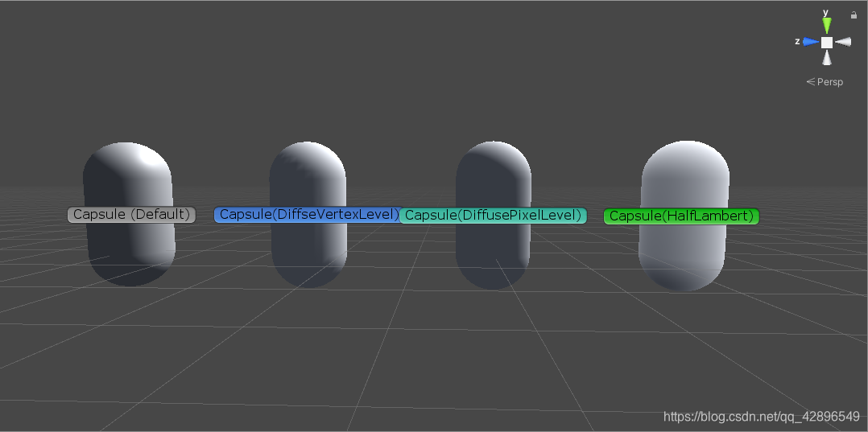The image size is (868, 432).
Task: Click the capsule above the DiffusePixelLevel label
Action: coord(494,175)
